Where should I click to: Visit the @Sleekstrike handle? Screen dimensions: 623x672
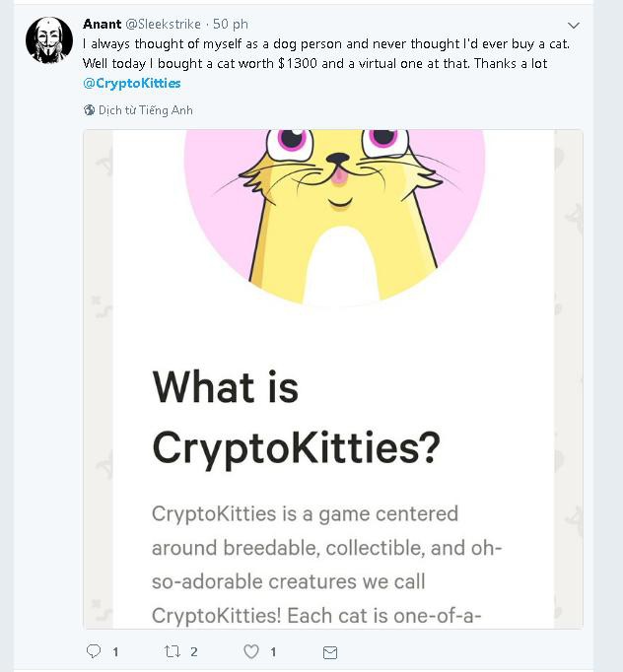[x=163, y=24]
